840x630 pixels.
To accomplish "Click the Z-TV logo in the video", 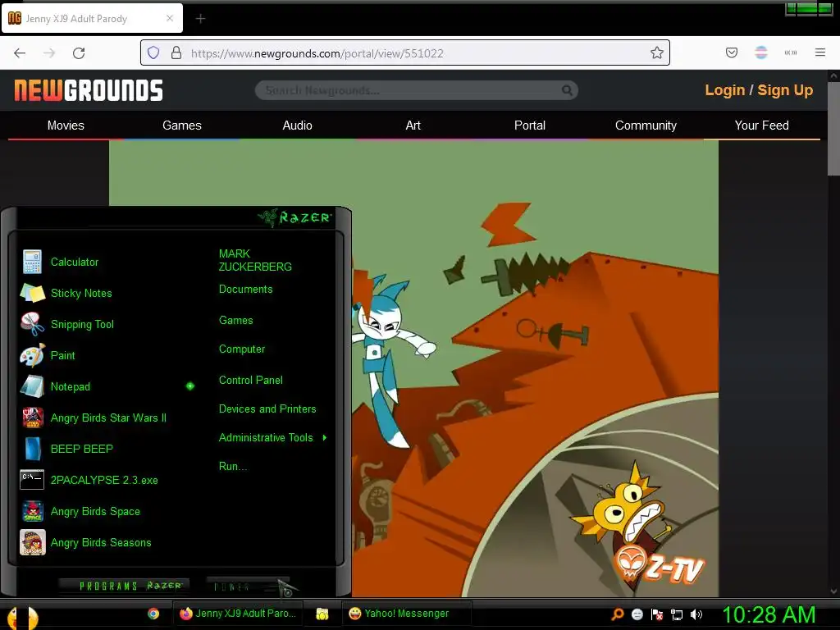I will pos(660,567).
